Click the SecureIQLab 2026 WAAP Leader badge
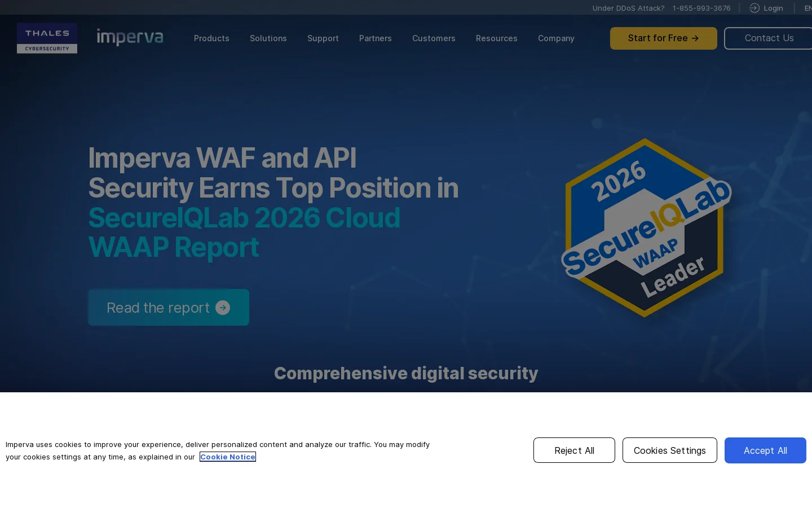The image size is (812, 508). [x=646, y=227]
